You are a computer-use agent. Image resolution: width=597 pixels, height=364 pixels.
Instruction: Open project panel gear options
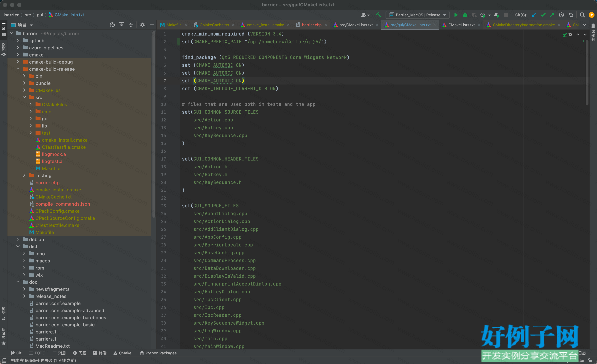point(142,25)
